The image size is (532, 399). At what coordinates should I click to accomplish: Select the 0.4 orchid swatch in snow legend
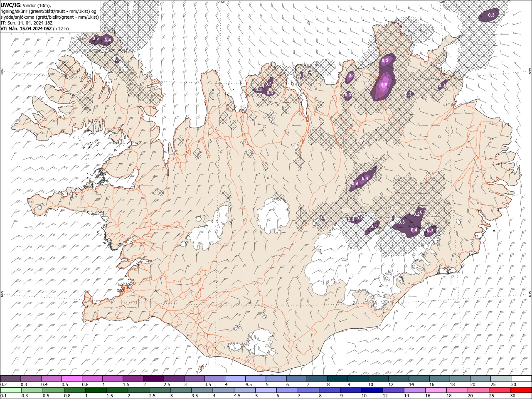pyautogui.click(x=51, y=379)
